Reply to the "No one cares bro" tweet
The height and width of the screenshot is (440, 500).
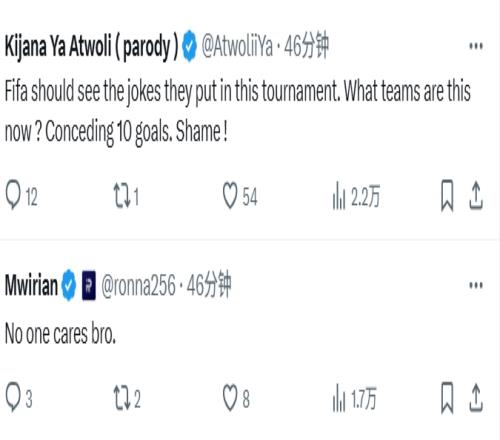(19, 398)
